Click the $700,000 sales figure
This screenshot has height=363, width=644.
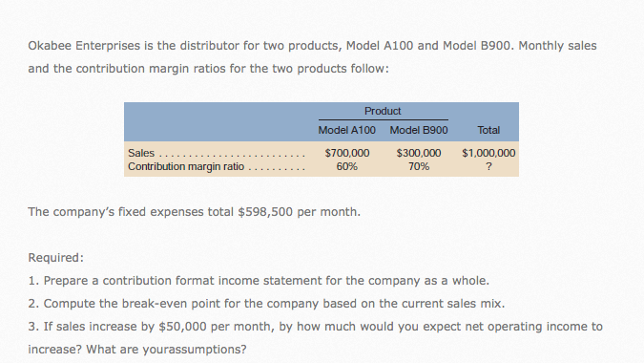click(x=347, y=153)
